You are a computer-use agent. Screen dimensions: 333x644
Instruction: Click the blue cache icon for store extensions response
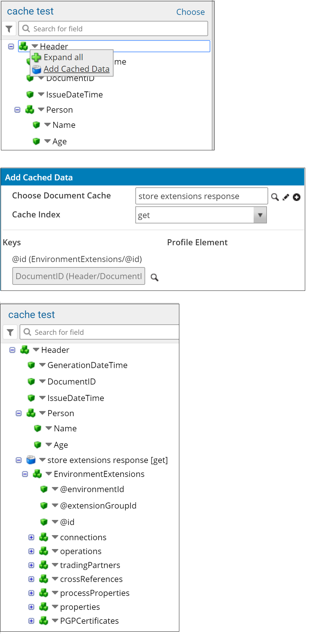pos(31,460)
